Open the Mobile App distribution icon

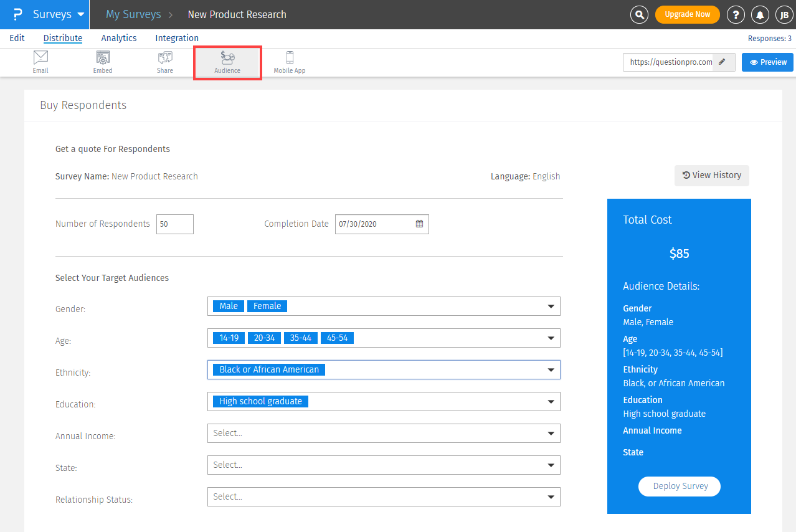(290, 62)
